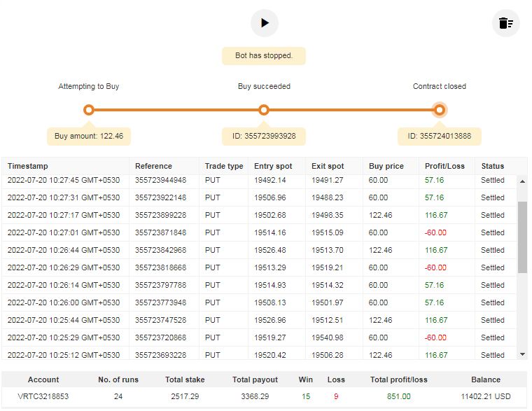Select reference 355723871848
532x411 pixels.
(x=160, y=232)
